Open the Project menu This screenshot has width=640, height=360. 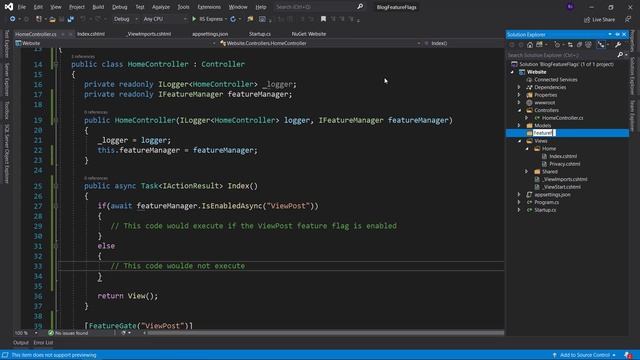click(77, 7)
